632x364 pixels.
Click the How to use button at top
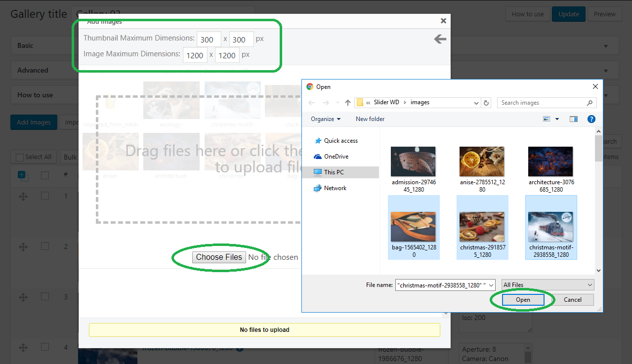tap(528, 14)
